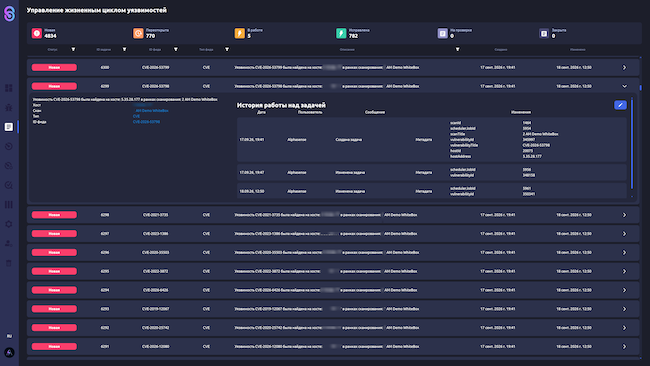Viewport: 650px width, 366px height.
Task: Select history entry dated 18.09.26, 12:50
Action: pos(432,191)
